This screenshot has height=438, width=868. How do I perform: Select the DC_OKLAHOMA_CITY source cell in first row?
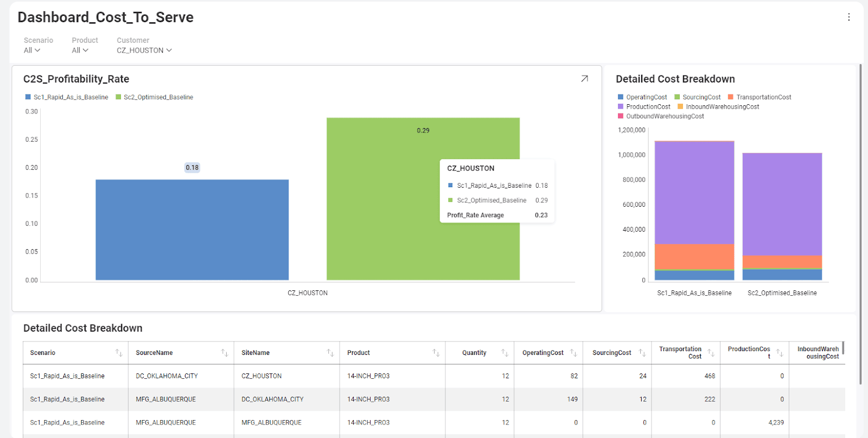tap(167, 376)
